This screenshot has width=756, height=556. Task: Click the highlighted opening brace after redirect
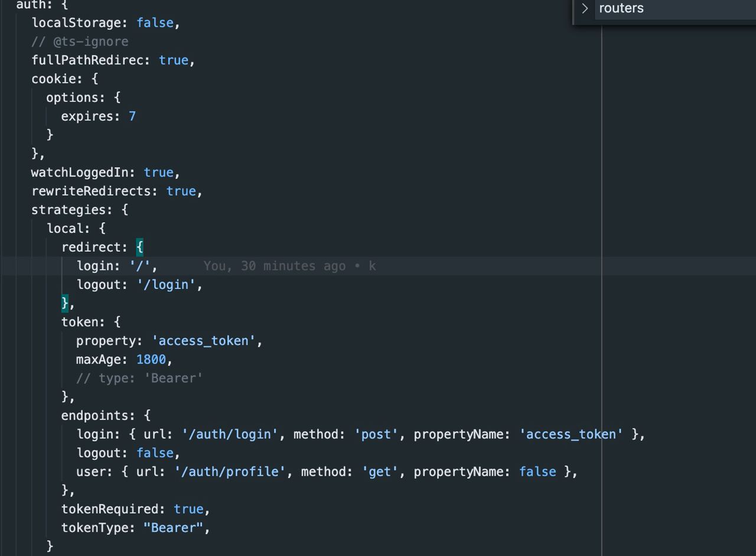[140, 247]
